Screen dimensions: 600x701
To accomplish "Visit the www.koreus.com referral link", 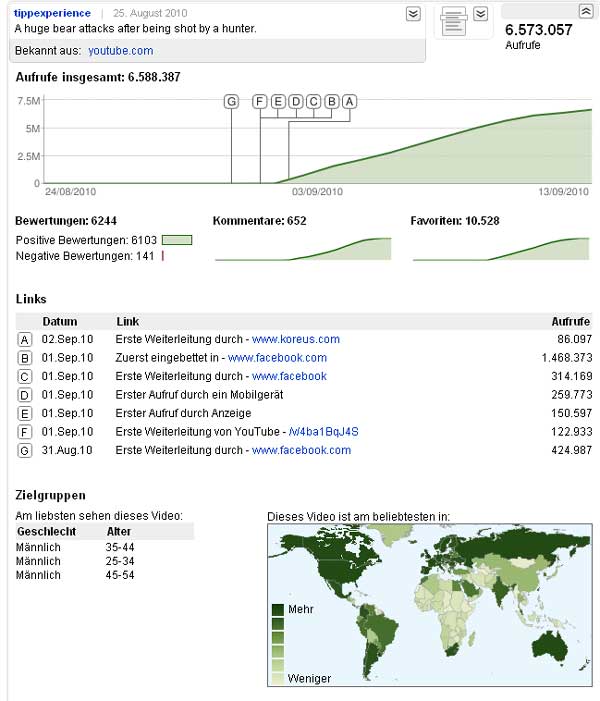I will tap(296, 339).
